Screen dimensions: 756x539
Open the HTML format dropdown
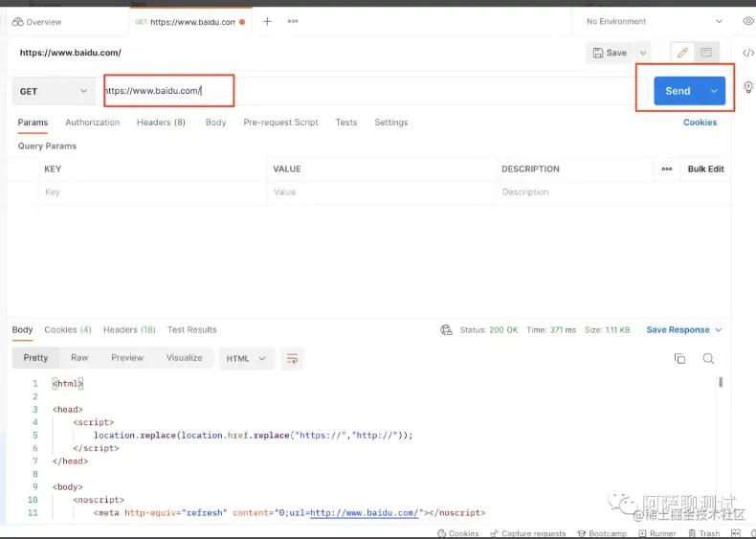[246, 358]
